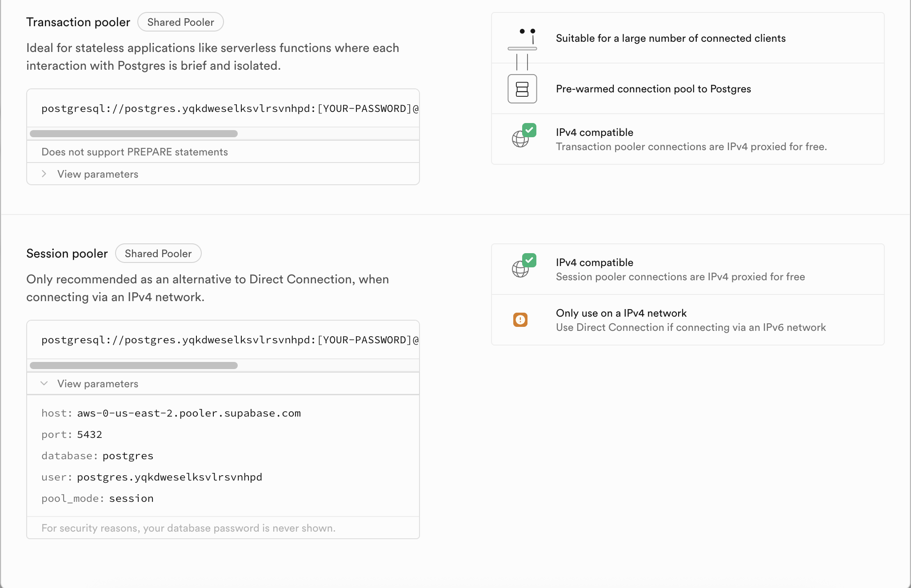Click the orange IPv4-only warning icon
The height and width of the screenshot is (588, 911).
tap(520, 320)
